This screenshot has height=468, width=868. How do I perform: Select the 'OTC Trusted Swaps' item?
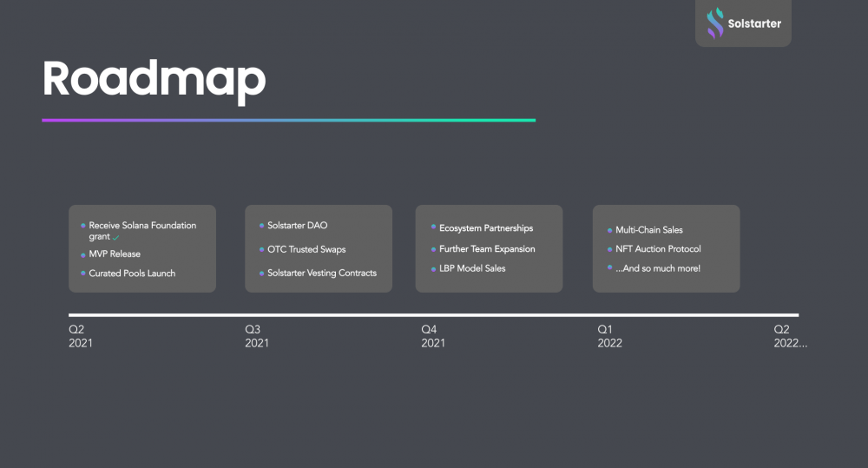point(306,249)
